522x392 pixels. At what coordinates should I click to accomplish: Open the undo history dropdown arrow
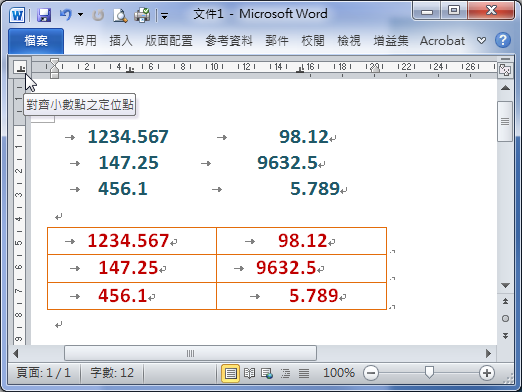80,15
